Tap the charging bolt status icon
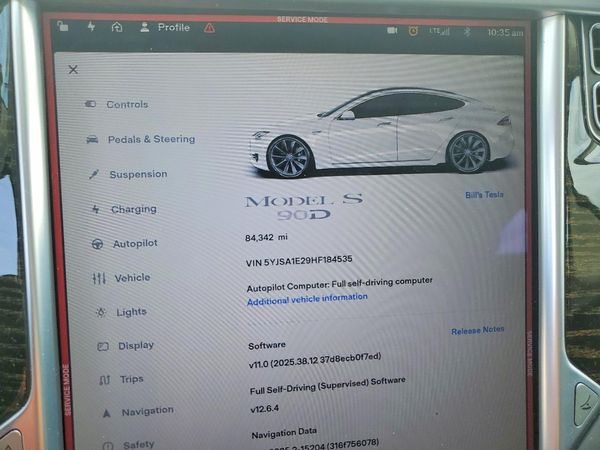Image resolution: width=600 pixels, height=450 pixels. point(91,26)
